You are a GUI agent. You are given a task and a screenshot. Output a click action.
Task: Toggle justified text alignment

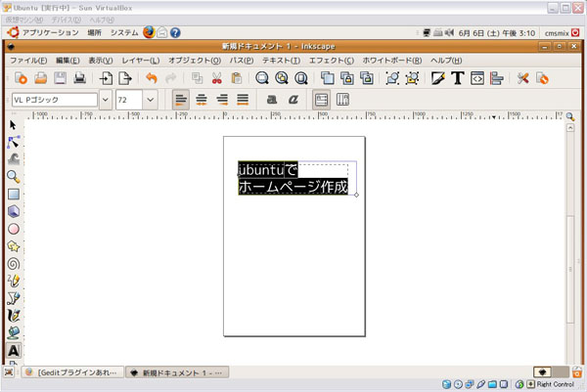pos(243,100)
